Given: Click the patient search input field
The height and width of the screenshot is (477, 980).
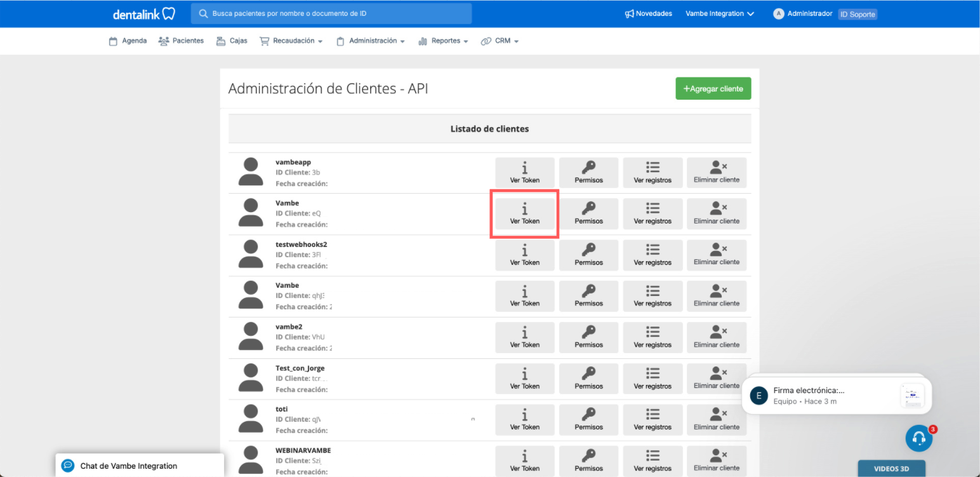Looking at the screenshot, I should point(336,14).
